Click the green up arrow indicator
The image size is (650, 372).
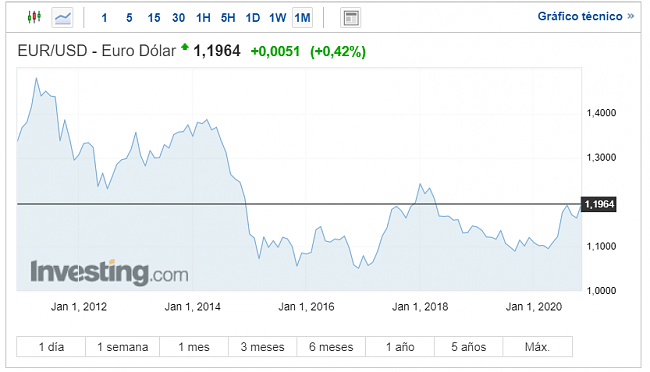[185, 46]
